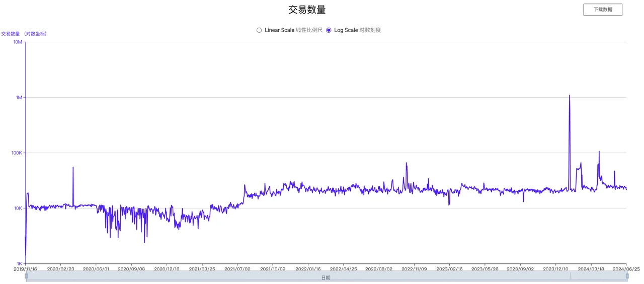Select the Linear Scale radio button
This screenshot has width=644, height=284.
[259, 30]
